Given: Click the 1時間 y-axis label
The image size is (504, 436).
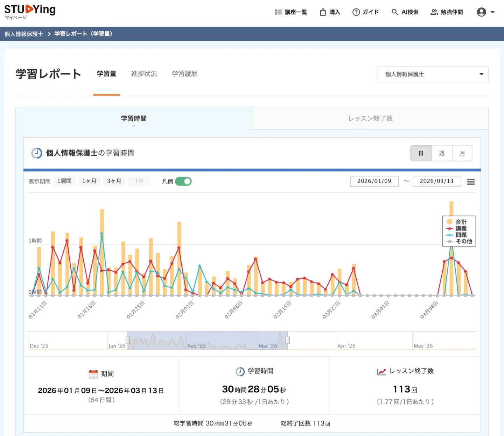Looking at the screenshot, I should point(35,241).
